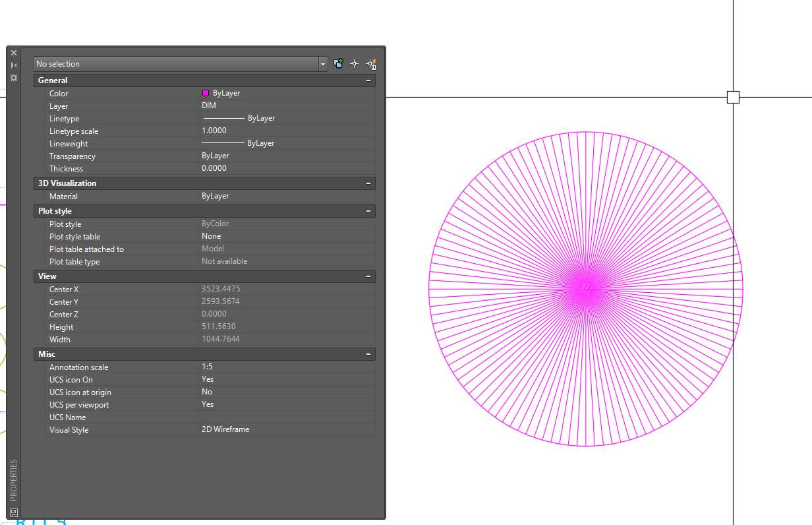The width and height of the screenshot is (812, 525).
Task: Click the magenta ByLayer color swatch
Action: tap(204, 92)
